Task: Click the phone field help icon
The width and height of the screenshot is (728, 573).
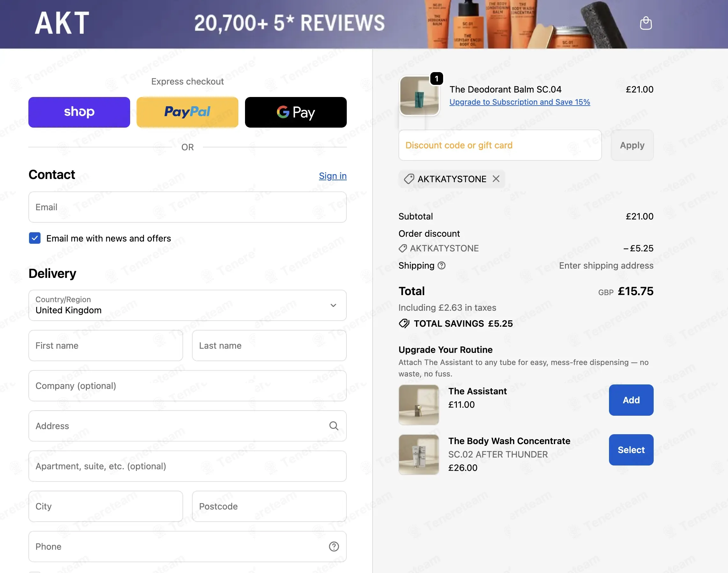Action: 333,547
